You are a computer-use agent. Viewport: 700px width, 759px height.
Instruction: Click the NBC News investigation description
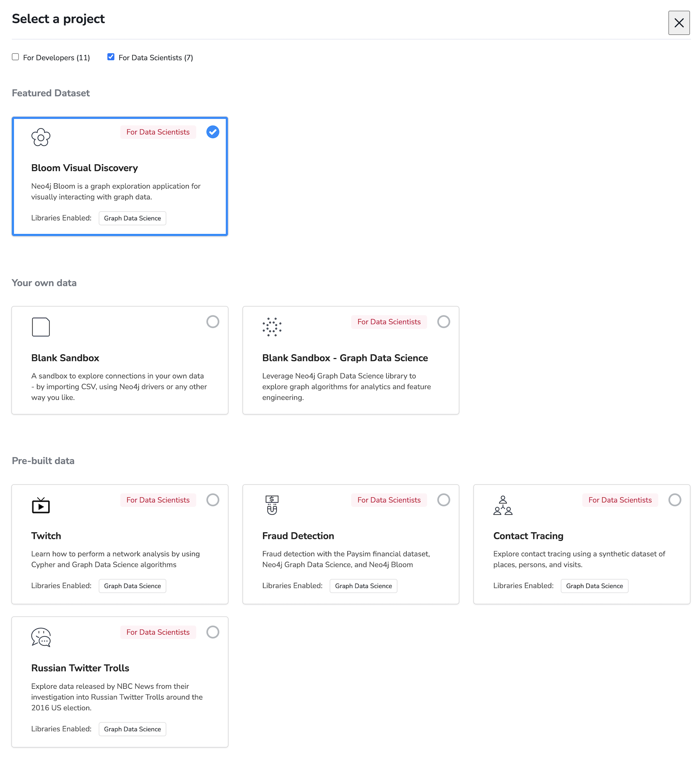117,697
